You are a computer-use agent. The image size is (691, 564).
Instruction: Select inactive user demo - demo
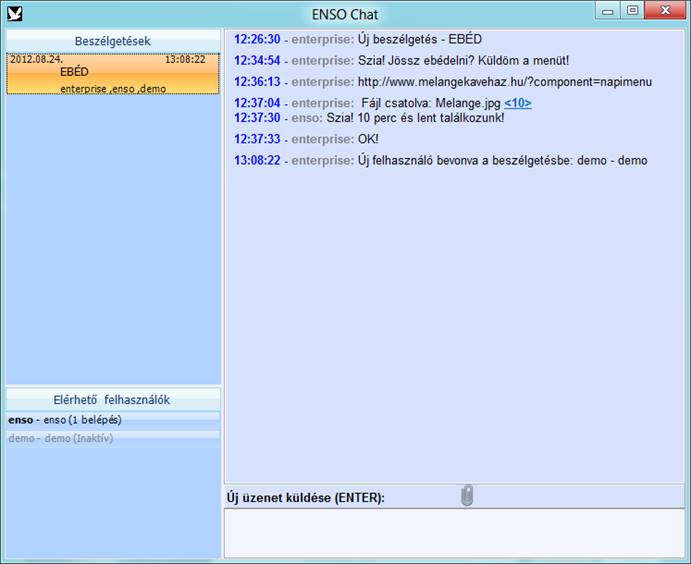point(113,438)
